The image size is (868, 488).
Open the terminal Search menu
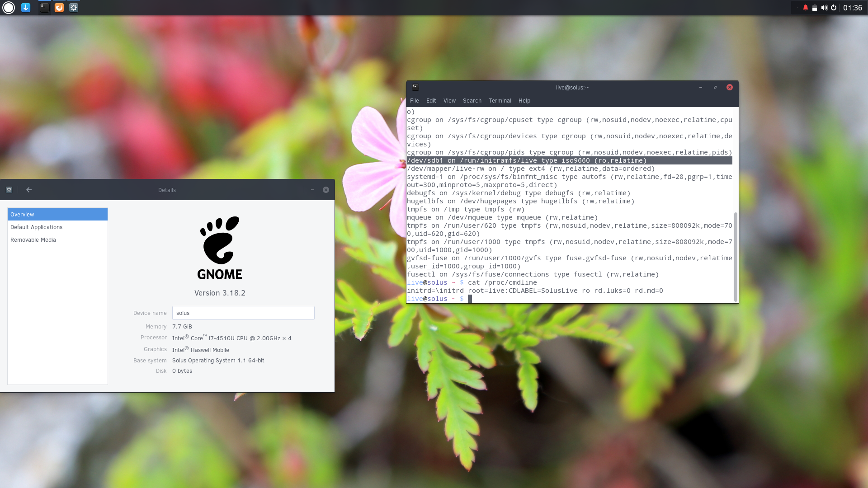472,100
